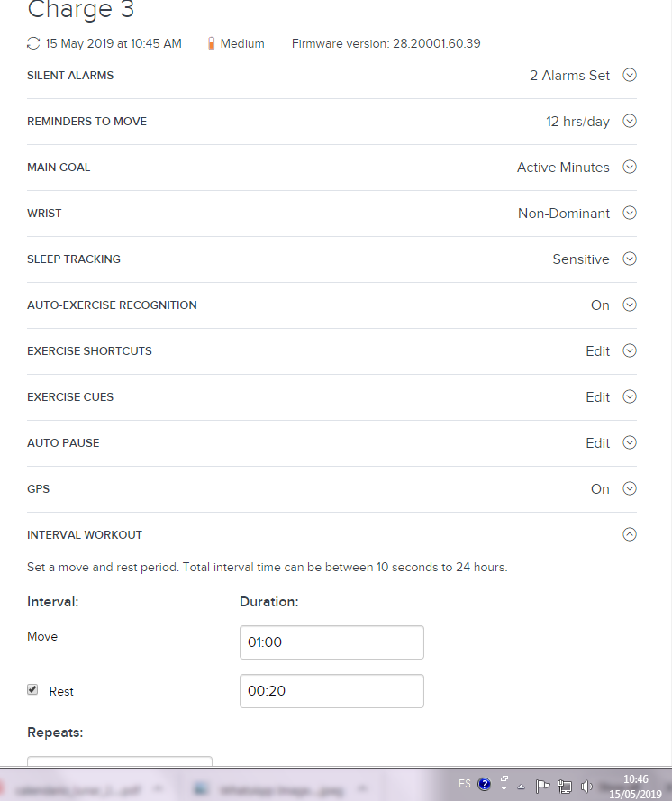
Task: Expand the Main Goal setting
Action: point(630,168)
